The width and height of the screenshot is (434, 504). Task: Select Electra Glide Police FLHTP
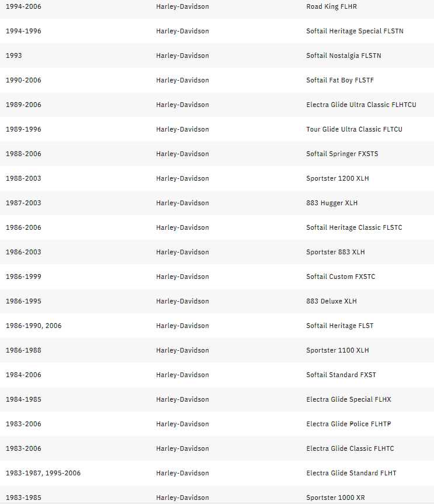[x=349, y=424]
